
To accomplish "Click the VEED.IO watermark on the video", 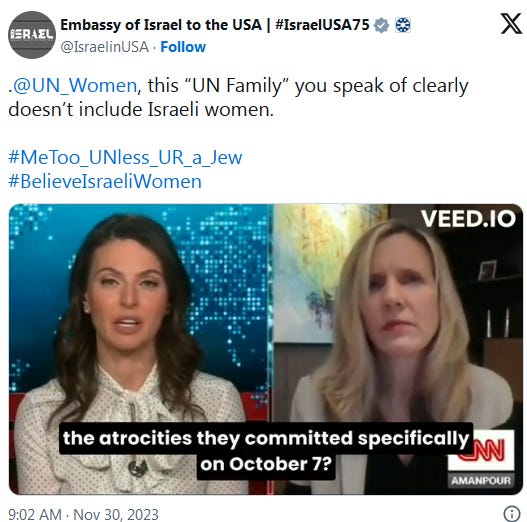I will point(468,219).
